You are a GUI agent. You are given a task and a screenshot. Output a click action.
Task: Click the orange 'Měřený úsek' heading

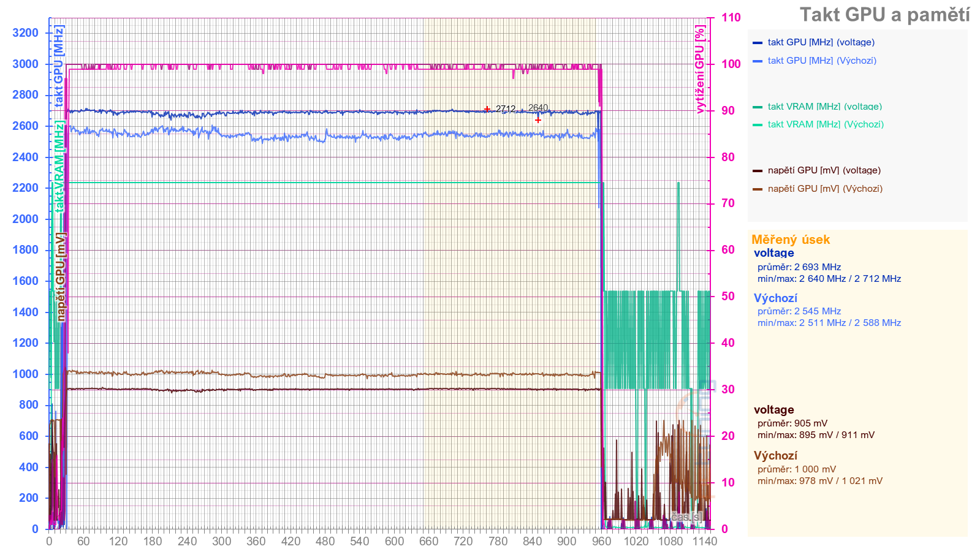point(791,240)
